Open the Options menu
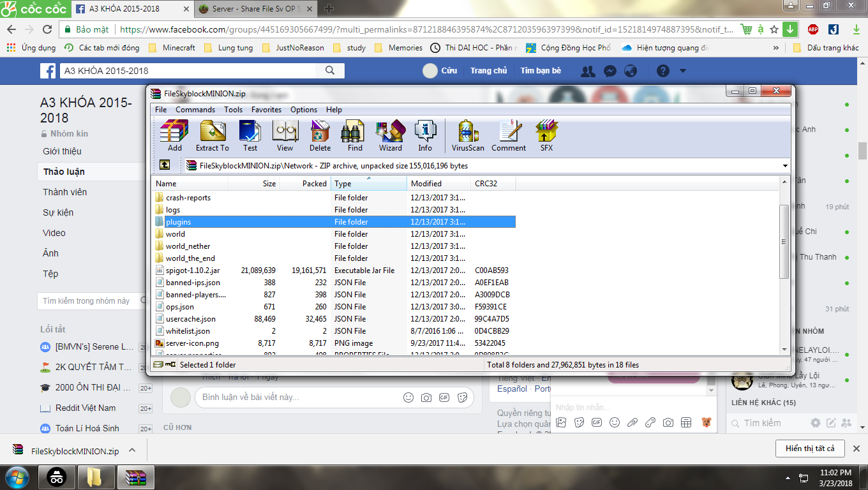Viewport: 868px width, 490px height. click(x=304, y=110)
